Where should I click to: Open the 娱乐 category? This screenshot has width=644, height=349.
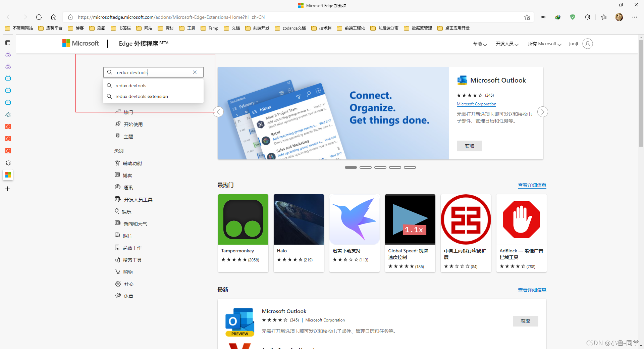pos(123,212)
